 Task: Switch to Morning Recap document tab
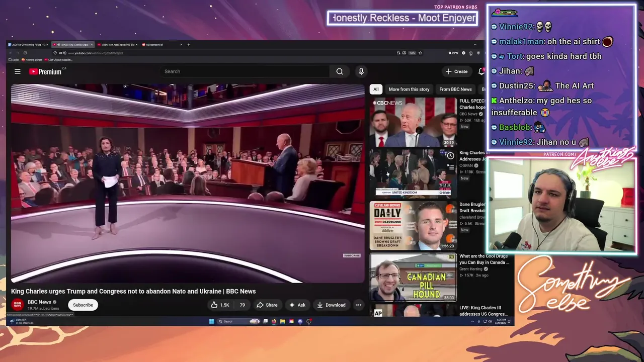click(28, 45)
